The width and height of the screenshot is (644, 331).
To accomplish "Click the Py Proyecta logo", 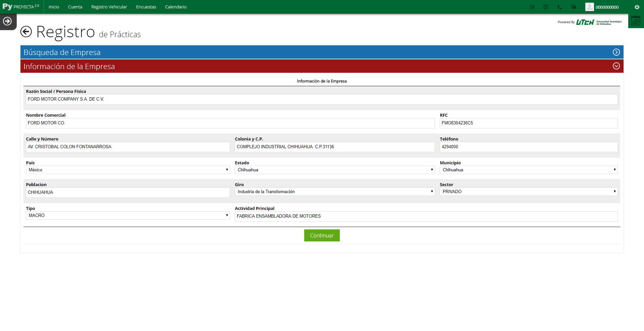I will 21,7.
